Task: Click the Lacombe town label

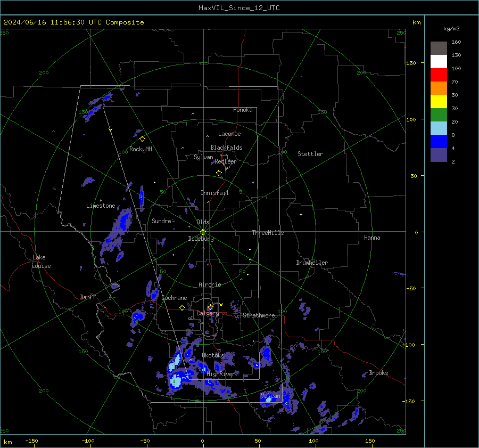Action: click(x=229, y=134)
